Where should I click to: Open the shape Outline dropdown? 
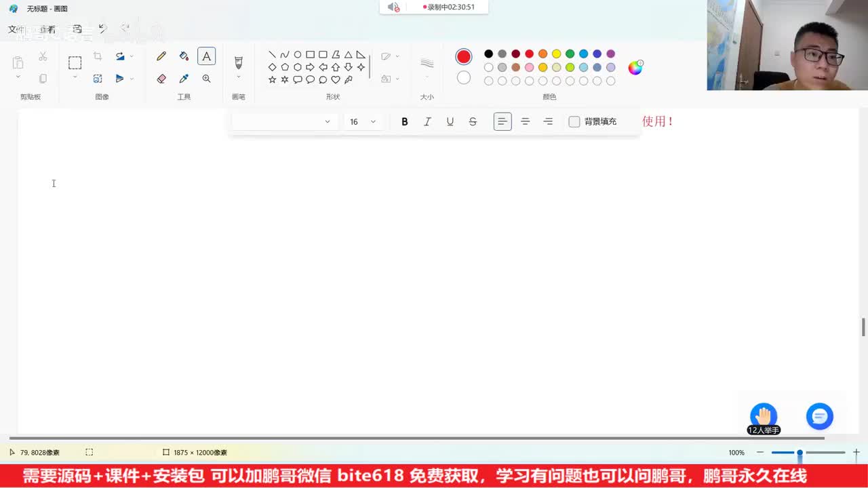[x=390, y=56]
